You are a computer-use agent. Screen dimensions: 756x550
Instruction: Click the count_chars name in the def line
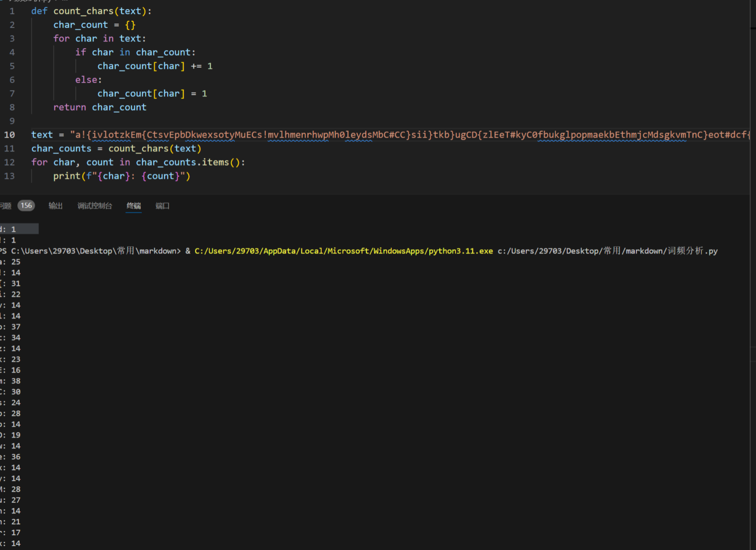(83, 11)
